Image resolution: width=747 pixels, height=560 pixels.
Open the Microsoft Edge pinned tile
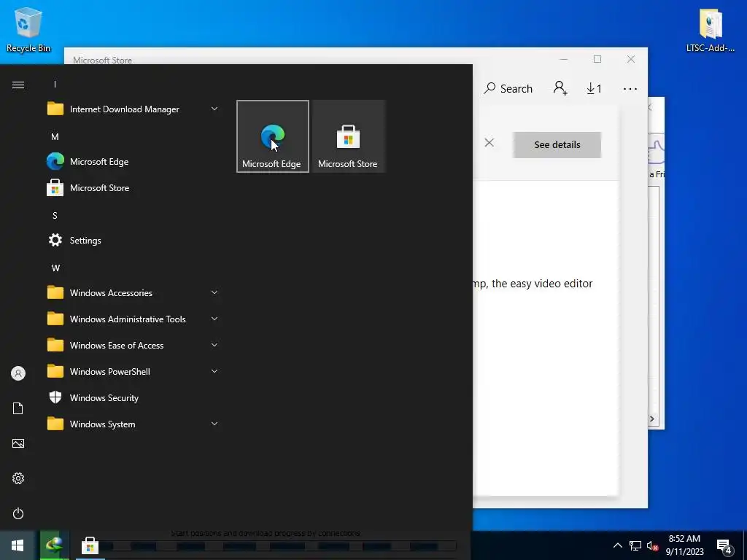pyautogui.click(x=273, y=136)
